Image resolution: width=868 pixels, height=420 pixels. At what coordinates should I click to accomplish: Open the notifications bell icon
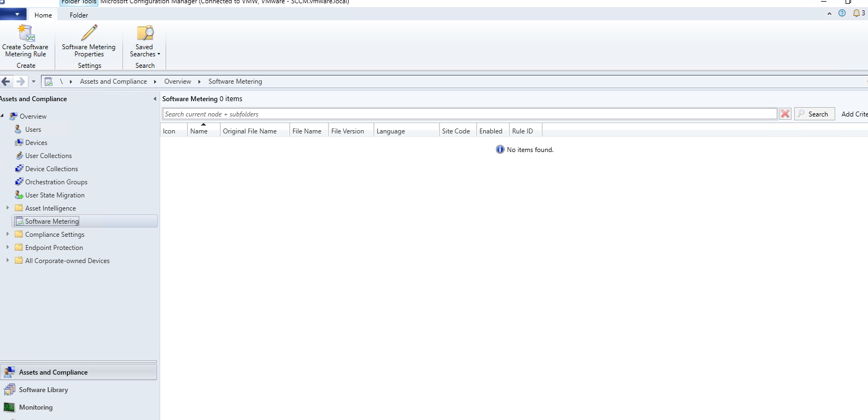pos(857,13)
